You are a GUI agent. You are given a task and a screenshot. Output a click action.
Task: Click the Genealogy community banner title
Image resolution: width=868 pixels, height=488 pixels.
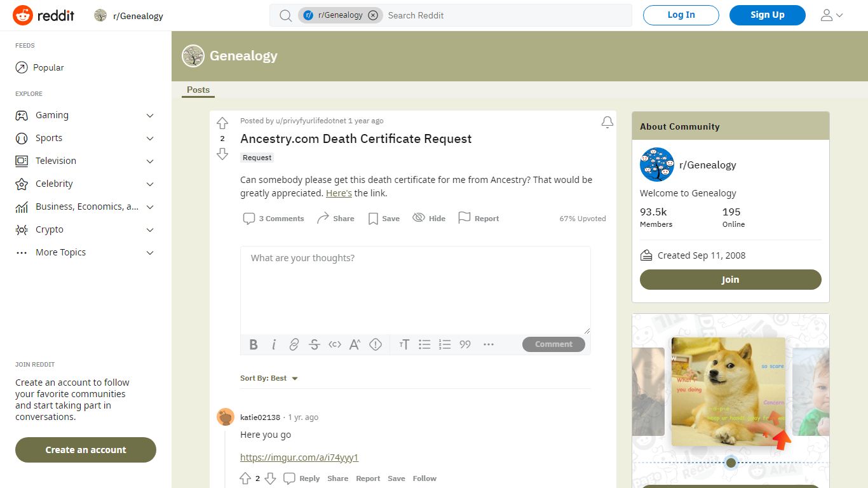point(243,56)
